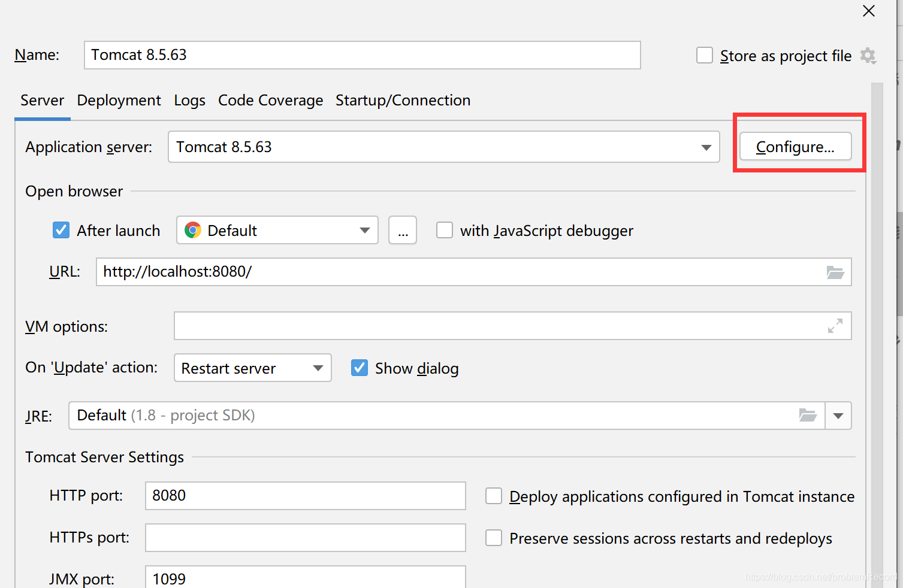Viewport: 903px width, 588px height.
Task: Click the JRE Default field
Action: click(447, 416)
